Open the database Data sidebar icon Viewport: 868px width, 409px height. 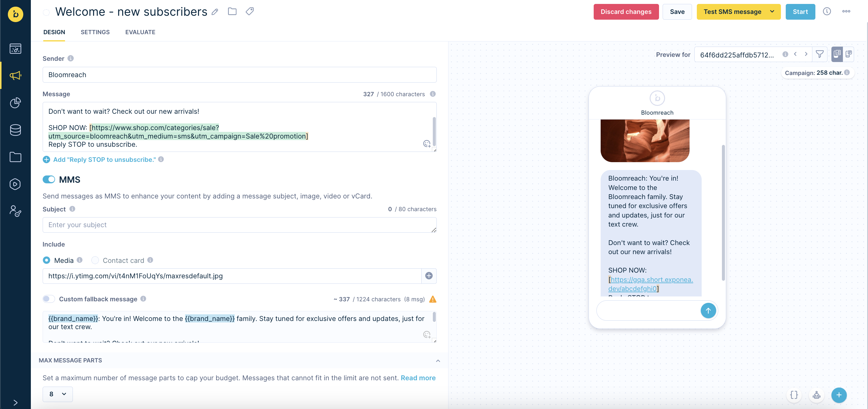coord(15,130)
